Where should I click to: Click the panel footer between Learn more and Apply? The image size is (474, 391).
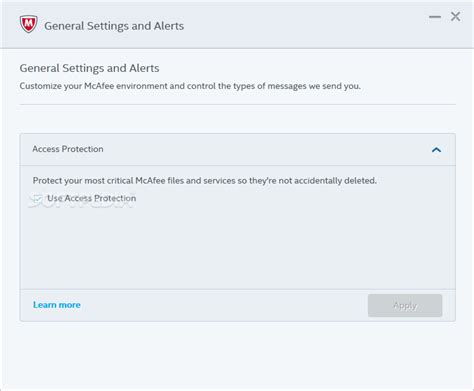pos(223,305)
